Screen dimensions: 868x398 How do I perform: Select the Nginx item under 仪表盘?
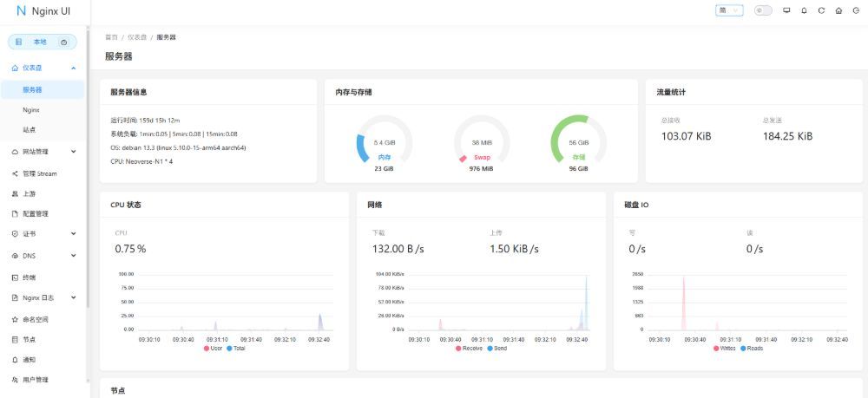coord(43,110)
